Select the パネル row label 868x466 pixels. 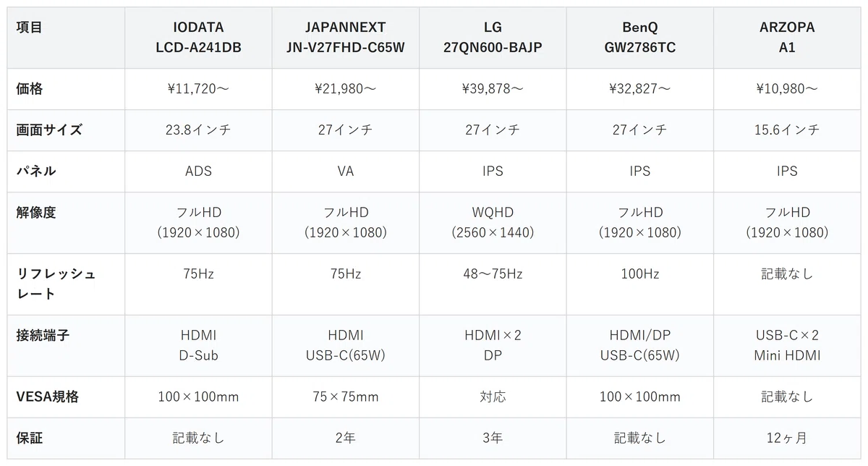(66, 171)
